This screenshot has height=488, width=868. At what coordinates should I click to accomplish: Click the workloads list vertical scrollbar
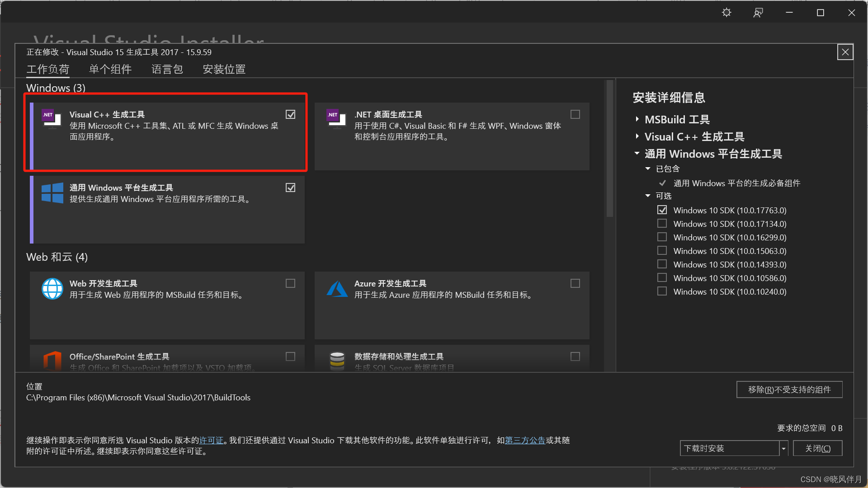coord(609,149)
